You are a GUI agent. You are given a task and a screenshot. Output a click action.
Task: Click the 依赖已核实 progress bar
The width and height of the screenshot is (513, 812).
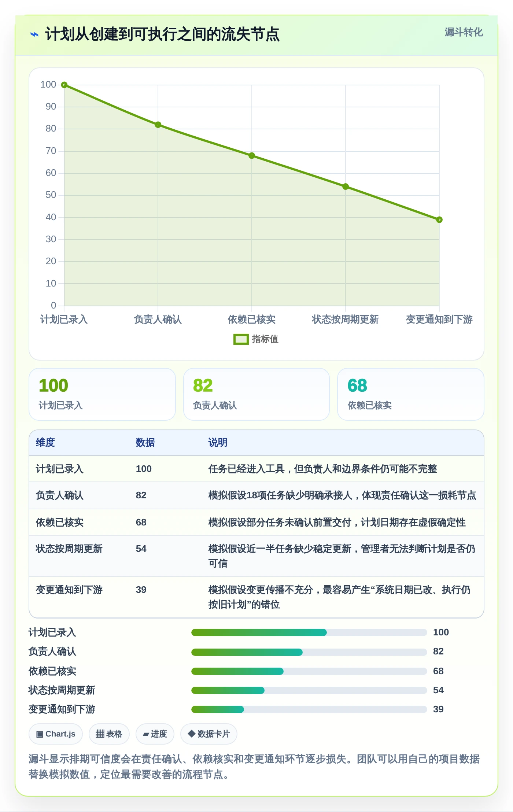(309, 671)
